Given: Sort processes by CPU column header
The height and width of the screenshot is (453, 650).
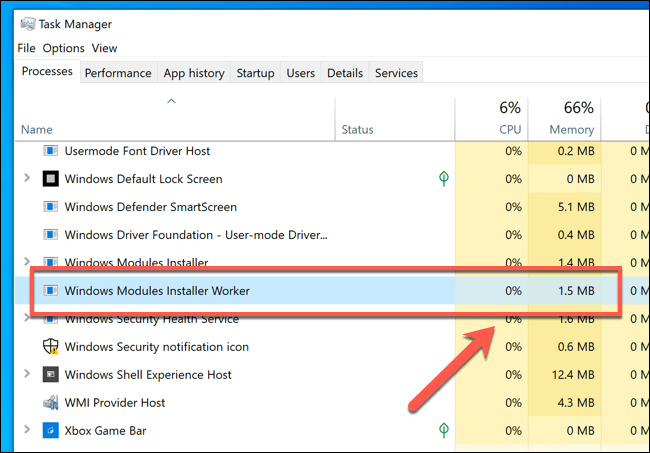Looking at the screenshot, I should (510, 129).
